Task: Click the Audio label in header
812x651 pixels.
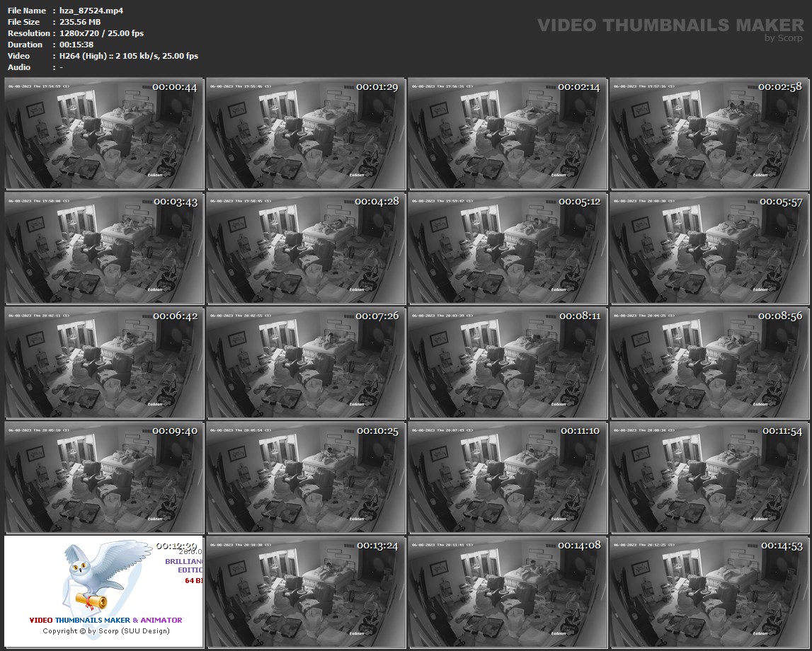Action: [18, 67]
